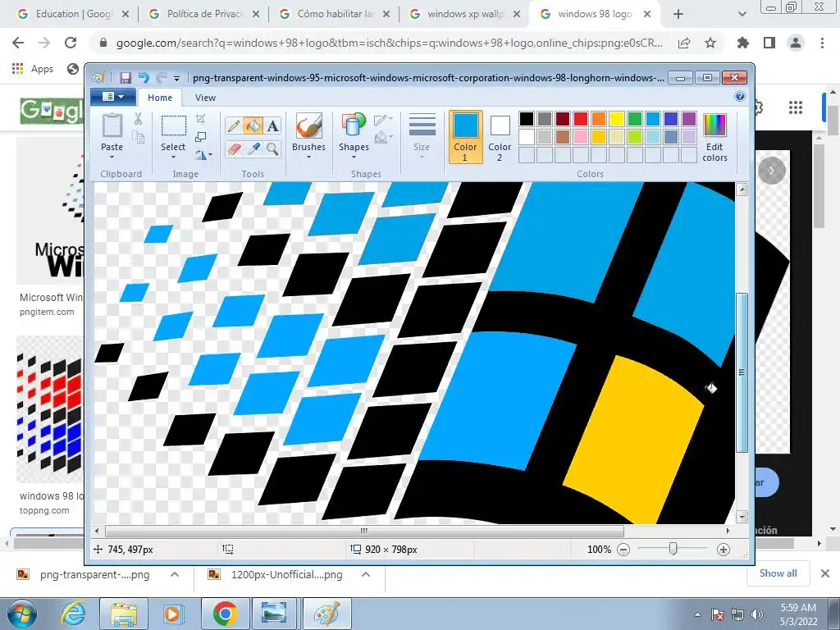Viewport: 840px width, 630px height.
Task: Expand the Brushes dropdown arrow
Action: (x=308, y=157)
